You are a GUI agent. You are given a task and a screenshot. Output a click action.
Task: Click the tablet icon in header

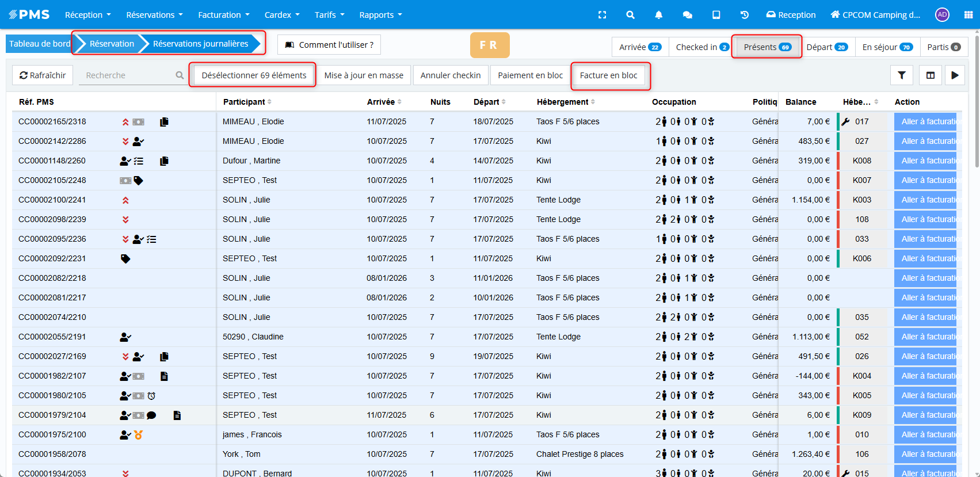(716, 15)
